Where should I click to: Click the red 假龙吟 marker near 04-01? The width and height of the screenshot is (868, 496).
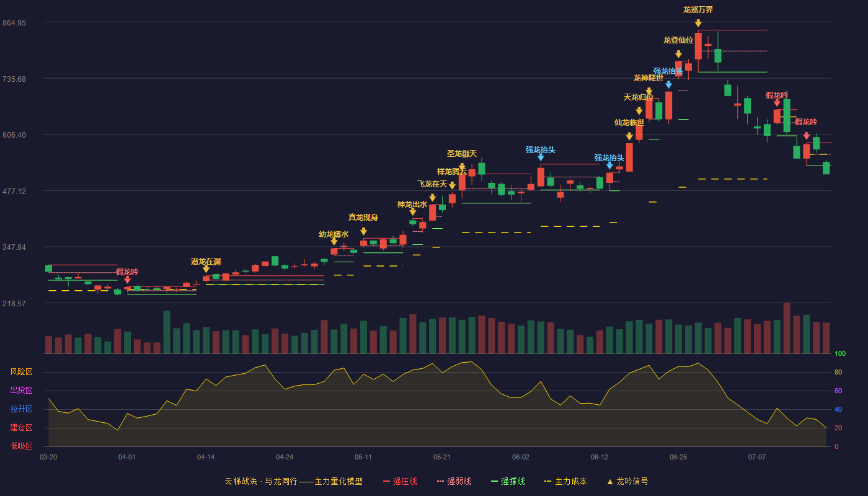pos(127,280)
